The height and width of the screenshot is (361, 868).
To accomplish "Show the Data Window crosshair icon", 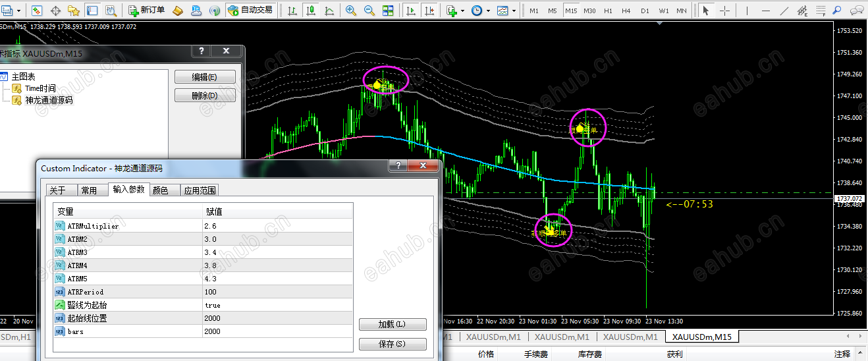I will (55, 11).
